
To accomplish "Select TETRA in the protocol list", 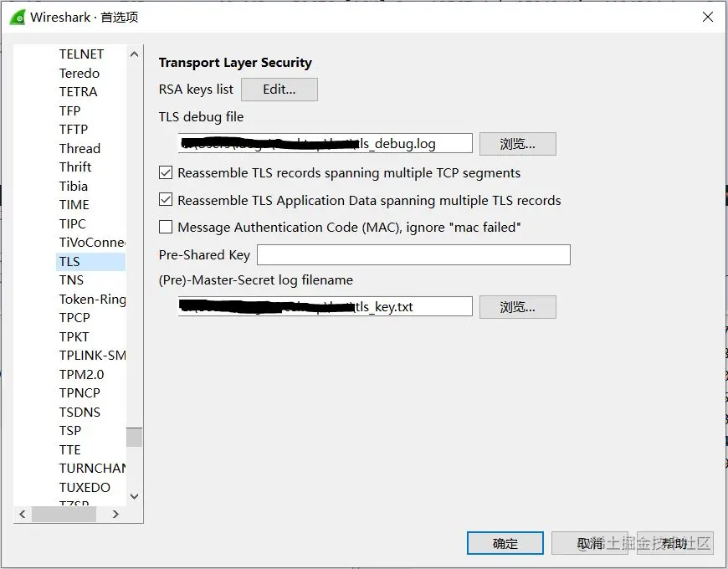I will point(79,92).
